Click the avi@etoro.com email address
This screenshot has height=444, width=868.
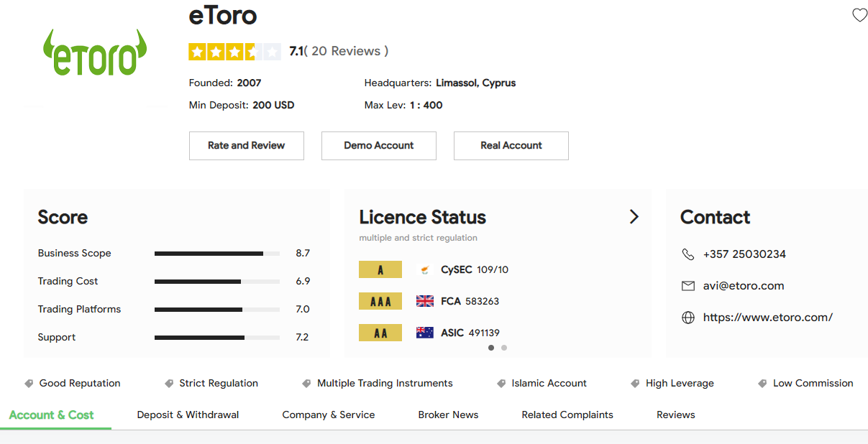tap(744, 286)
